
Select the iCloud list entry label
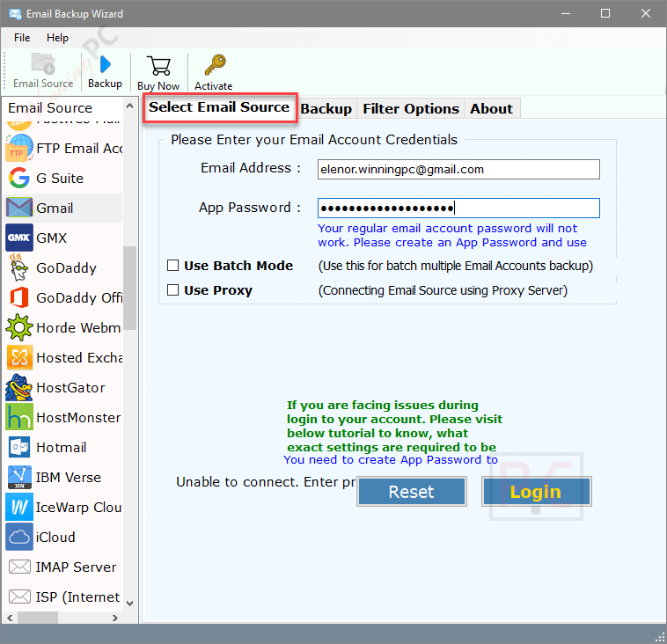click(x=55, y=538)
